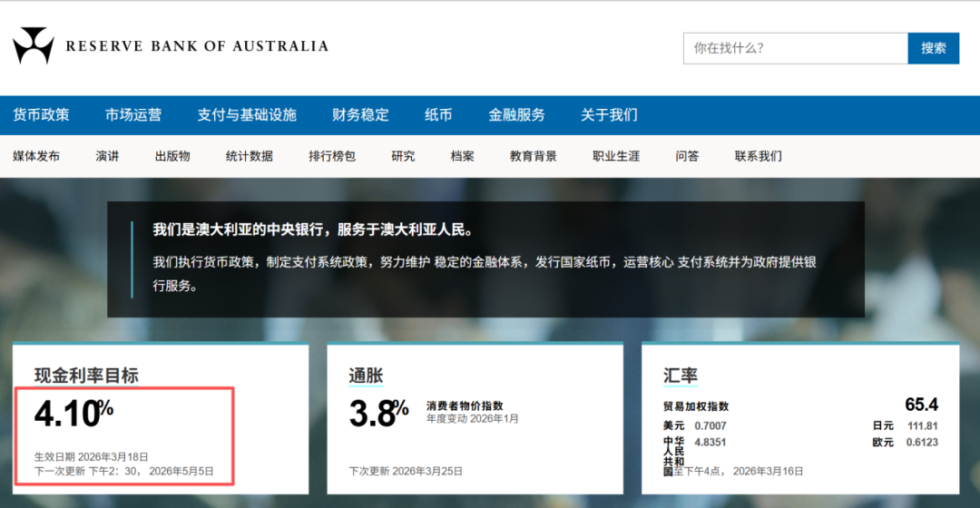Click the 研究 research link
Image resolution: width=980 pixels, height=508 pixels.
click(x=403, y=156)
